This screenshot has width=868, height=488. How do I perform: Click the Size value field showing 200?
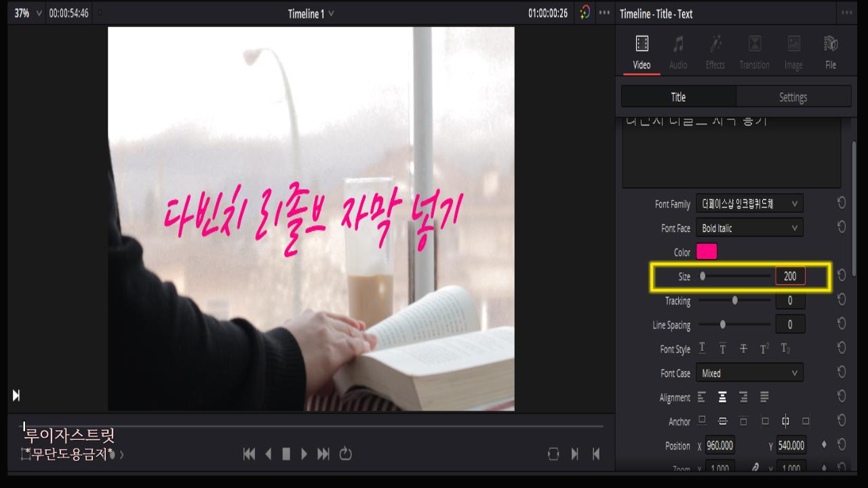tap(790, 277)
